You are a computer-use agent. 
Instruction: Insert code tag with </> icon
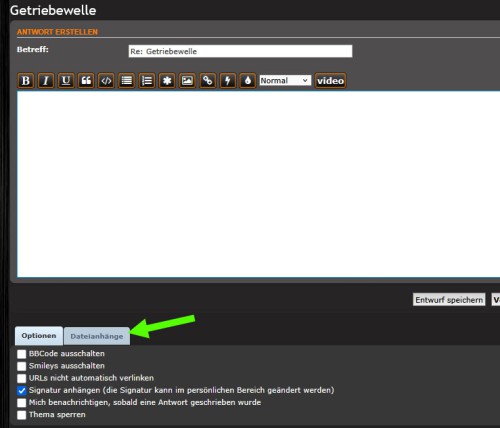106,81
